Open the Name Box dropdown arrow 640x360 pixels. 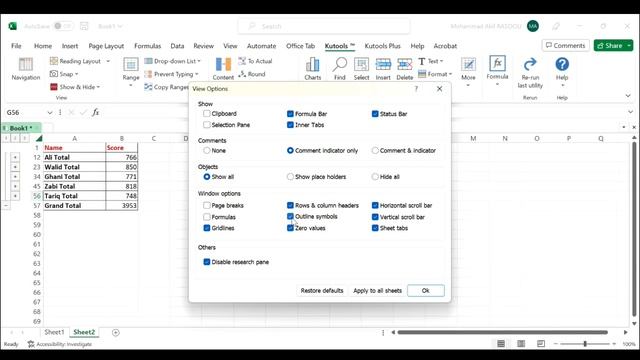click(50, 112)
